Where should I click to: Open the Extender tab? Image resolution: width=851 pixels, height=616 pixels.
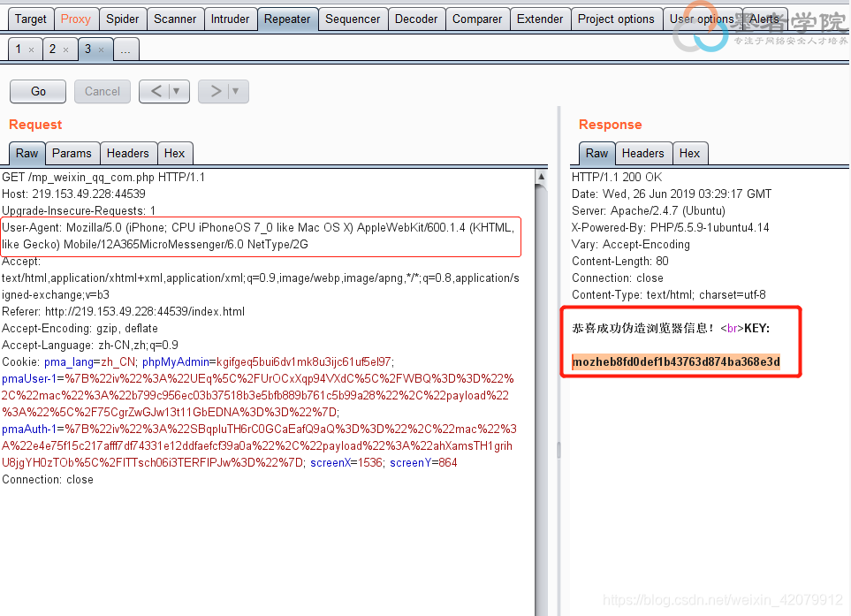point(540,19)
